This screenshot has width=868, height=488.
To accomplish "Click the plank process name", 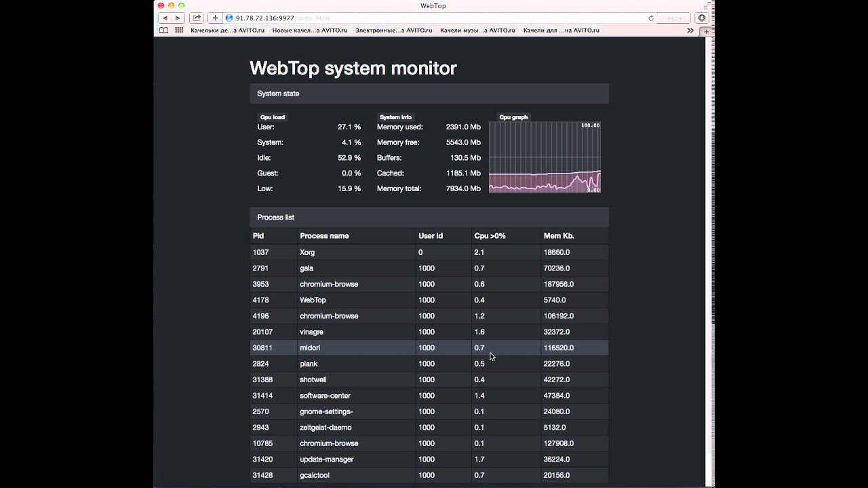I will pyautogui.click(x=309, y=364).
